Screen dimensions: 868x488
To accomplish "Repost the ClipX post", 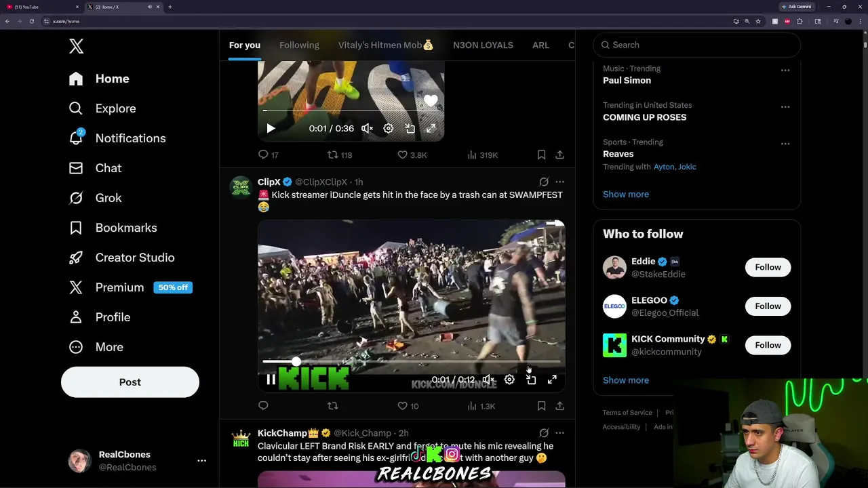I will coord(332,405).
